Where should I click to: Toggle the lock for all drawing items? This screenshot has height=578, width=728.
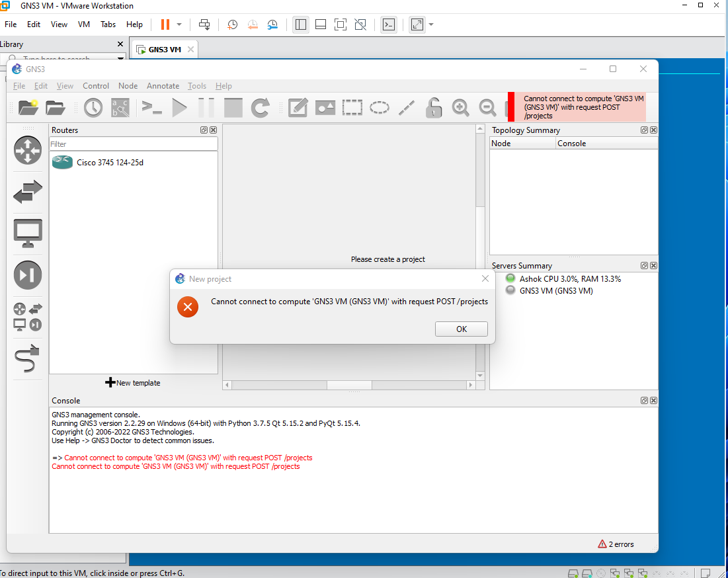coord(433,107)
